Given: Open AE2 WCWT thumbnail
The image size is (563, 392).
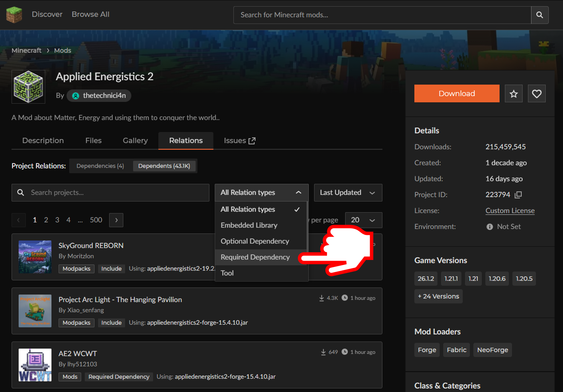Looking at the screenshot, I should [x=35, y=365].
